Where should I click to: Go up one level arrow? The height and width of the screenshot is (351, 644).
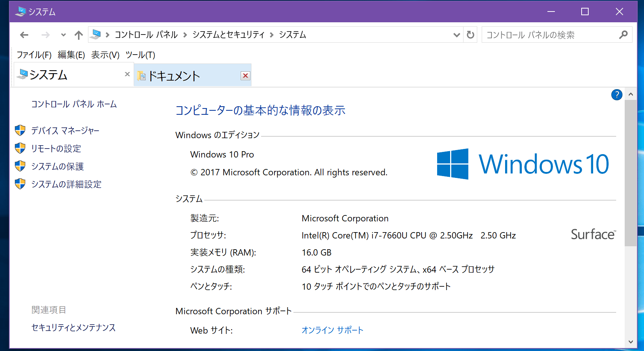point(78,35)
